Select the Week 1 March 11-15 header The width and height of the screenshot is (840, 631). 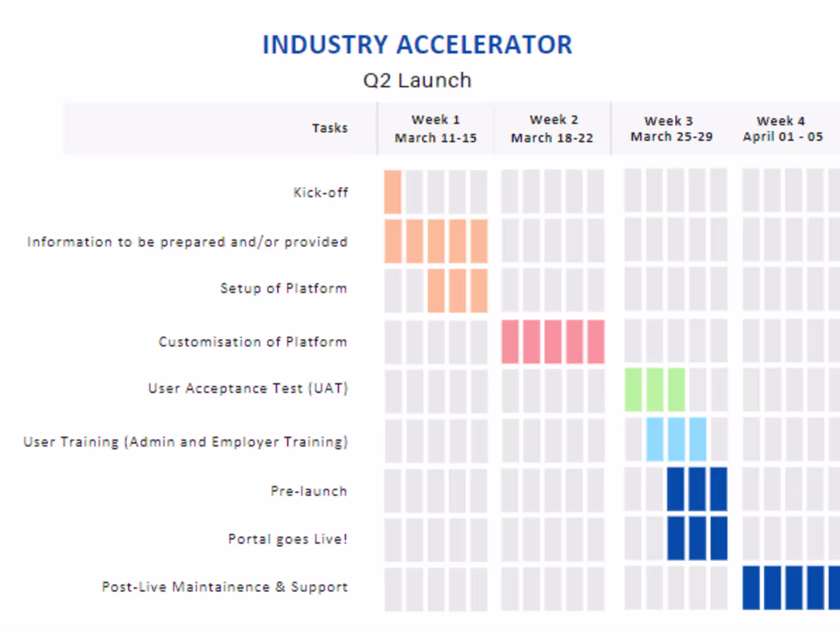pyautogui.click(x=436, y=128)
